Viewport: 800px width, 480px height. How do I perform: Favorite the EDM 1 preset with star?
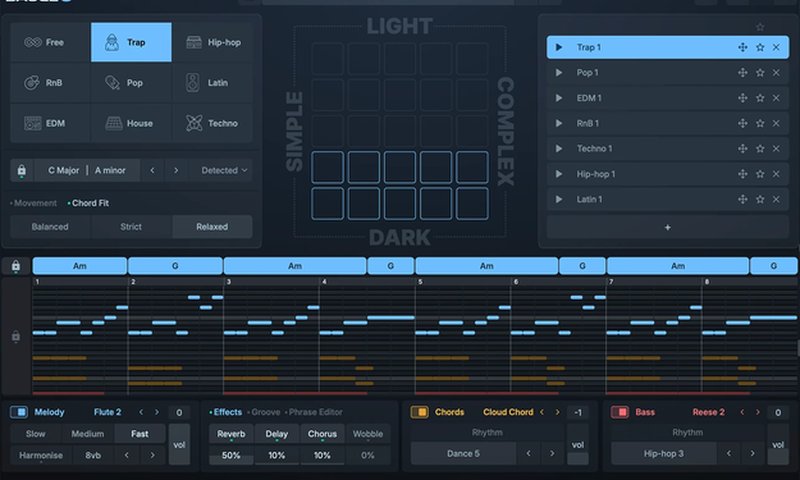click(760, 98)
